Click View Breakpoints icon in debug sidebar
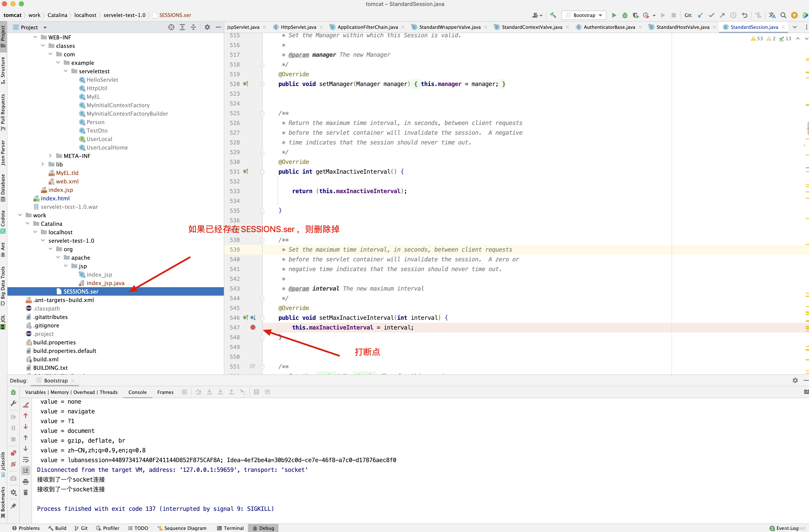Image resolution: width=809 pixels, height=532 pixels. pos(13,453)
